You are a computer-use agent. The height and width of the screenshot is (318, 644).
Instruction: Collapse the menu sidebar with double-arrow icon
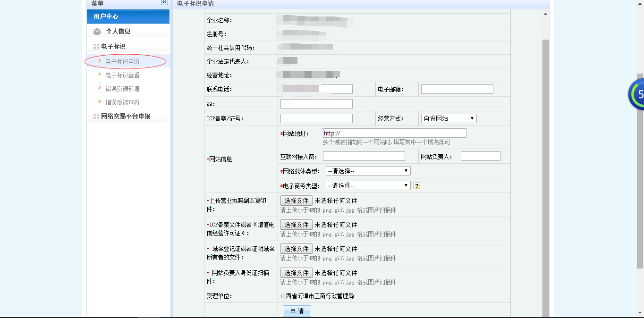[x=164, y=2]
